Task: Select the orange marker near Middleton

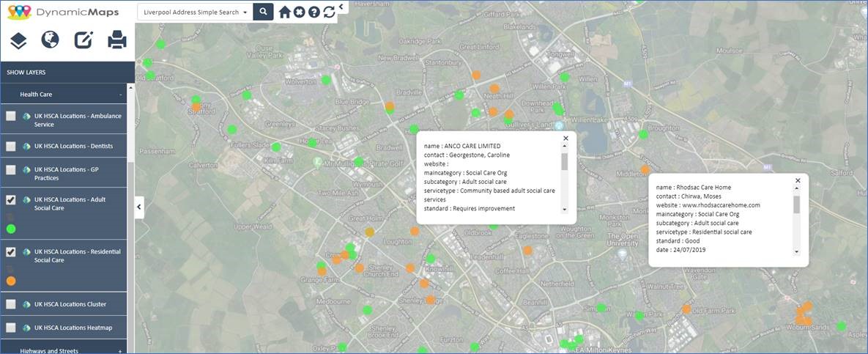Action: 645,169
